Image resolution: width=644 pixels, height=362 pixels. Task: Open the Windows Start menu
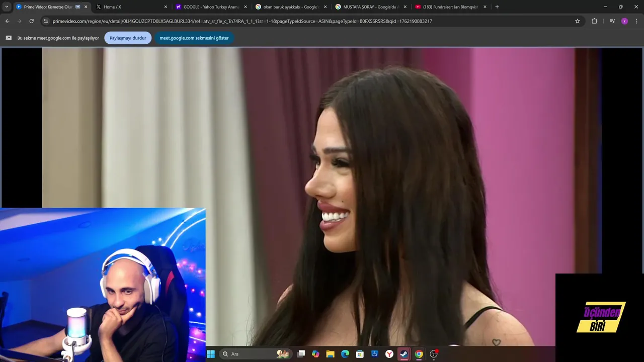pos(211,354)
